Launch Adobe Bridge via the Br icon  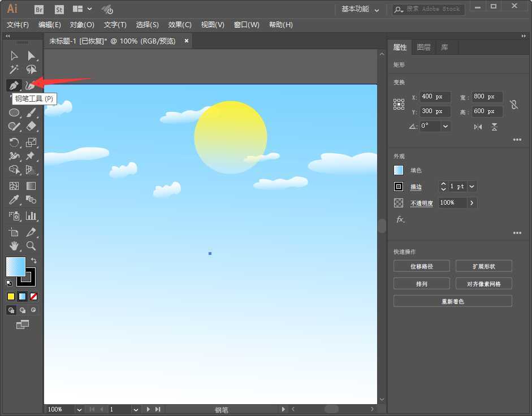(38, 9)
